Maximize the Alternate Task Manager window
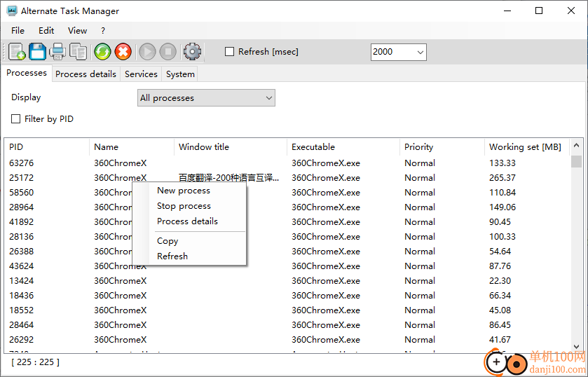Image resolution: width=588 pixels, height=377 pixels. click(x=539, y=11)
